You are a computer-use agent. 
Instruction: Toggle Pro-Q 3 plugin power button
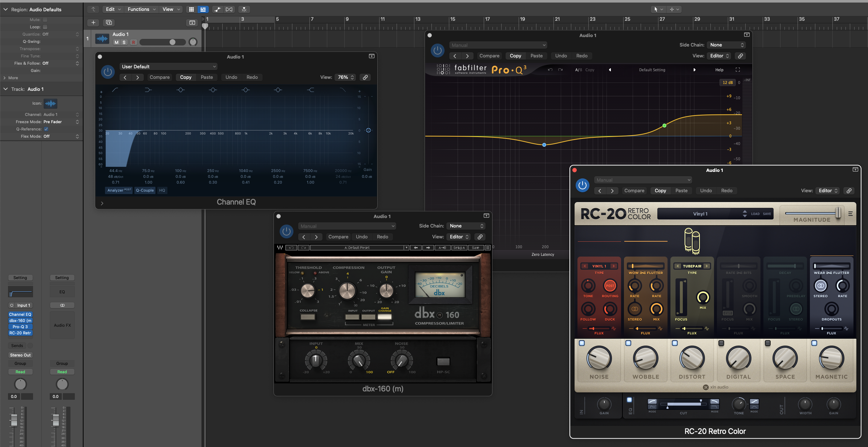coord(438,51)
